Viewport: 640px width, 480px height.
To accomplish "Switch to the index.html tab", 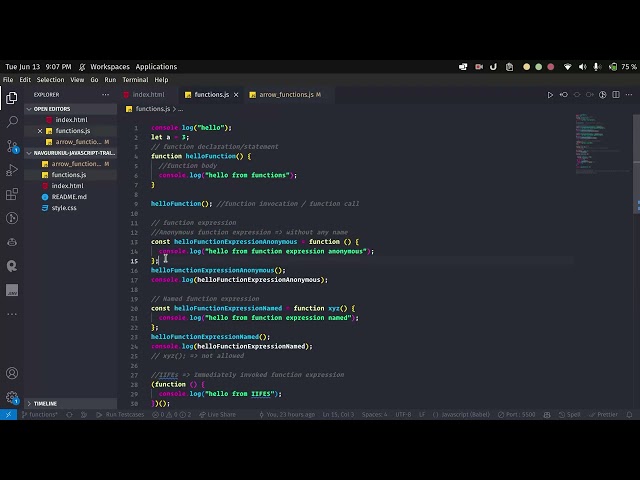I will pyautogui.click(x=148, y=95).
